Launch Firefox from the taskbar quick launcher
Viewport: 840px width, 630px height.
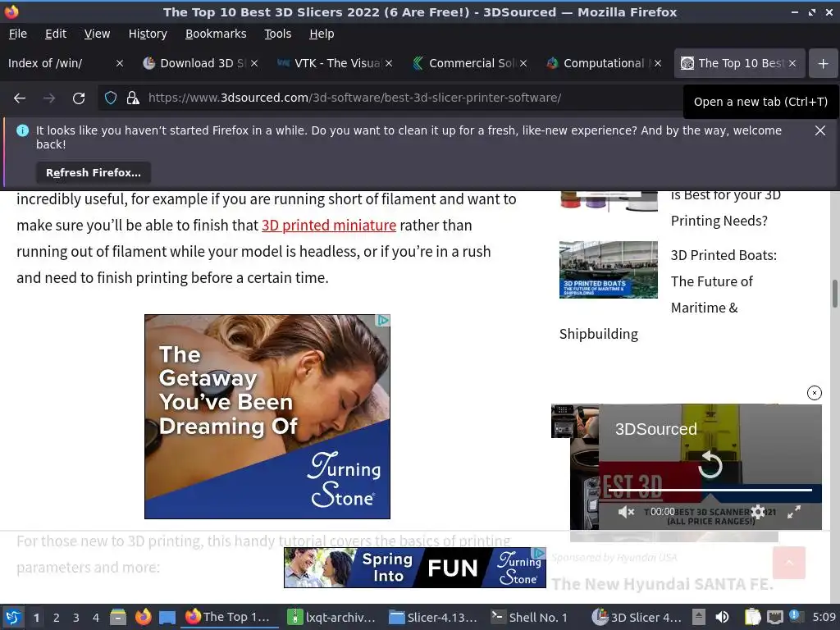(143, 617)
